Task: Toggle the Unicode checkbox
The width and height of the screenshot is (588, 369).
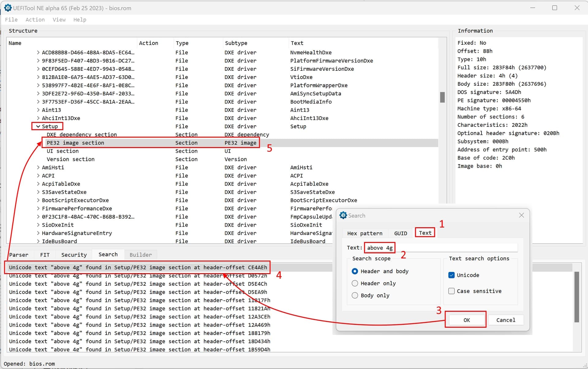Action: [451, 275]
